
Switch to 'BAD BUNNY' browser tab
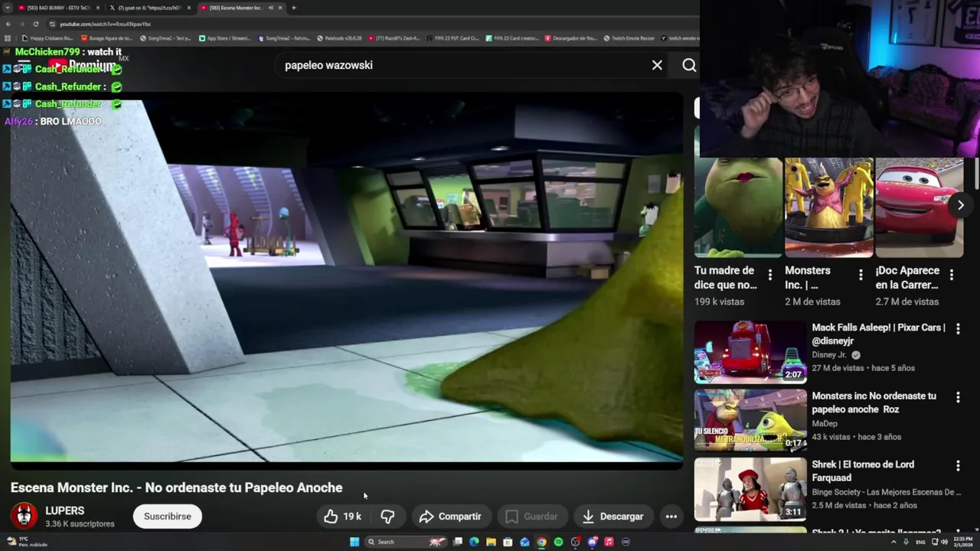(57, 8)
